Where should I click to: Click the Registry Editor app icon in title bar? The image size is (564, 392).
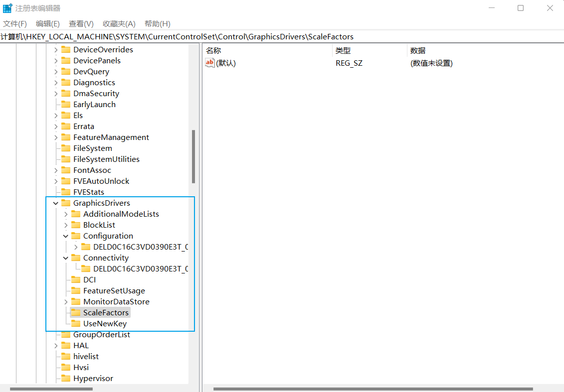coord(7,8)
